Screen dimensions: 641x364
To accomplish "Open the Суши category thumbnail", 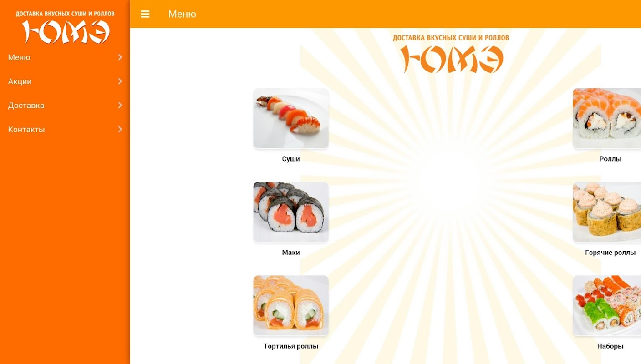I will coord(291,118).
